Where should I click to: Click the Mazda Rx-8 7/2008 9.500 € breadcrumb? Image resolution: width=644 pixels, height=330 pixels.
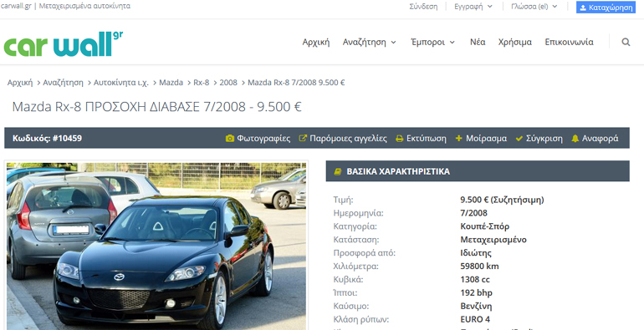point(296,83)
